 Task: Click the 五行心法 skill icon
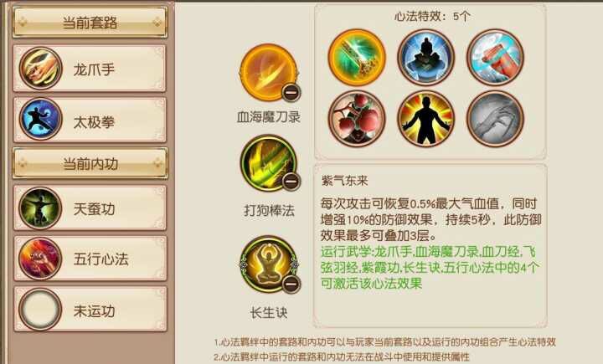pyautogui.click(x=41, y=259)
